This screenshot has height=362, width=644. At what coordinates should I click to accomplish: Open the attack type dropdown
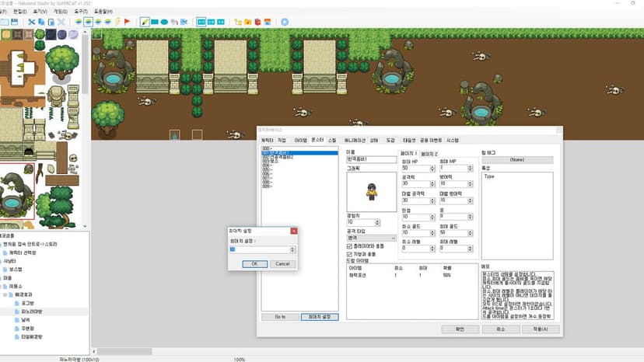pos(371,238)
